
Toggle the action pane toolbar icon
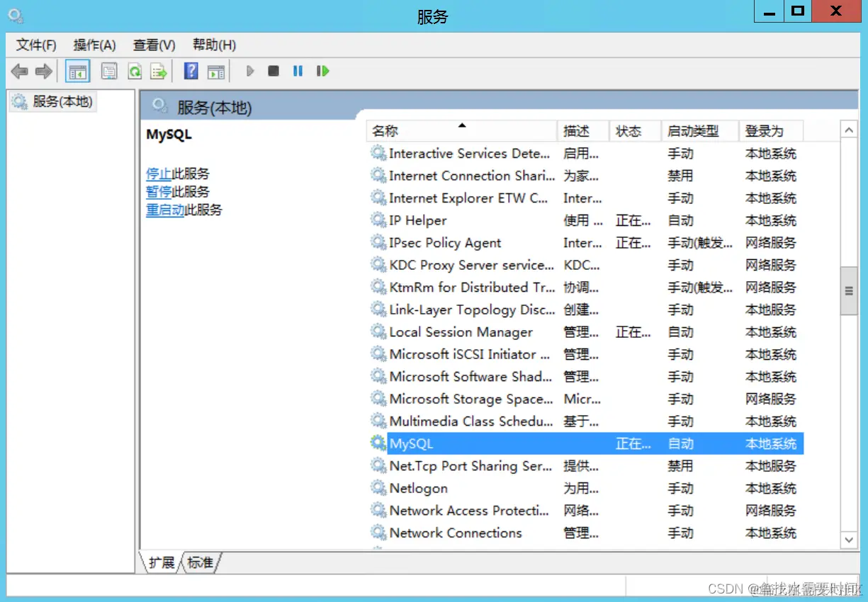click(215, 71)
